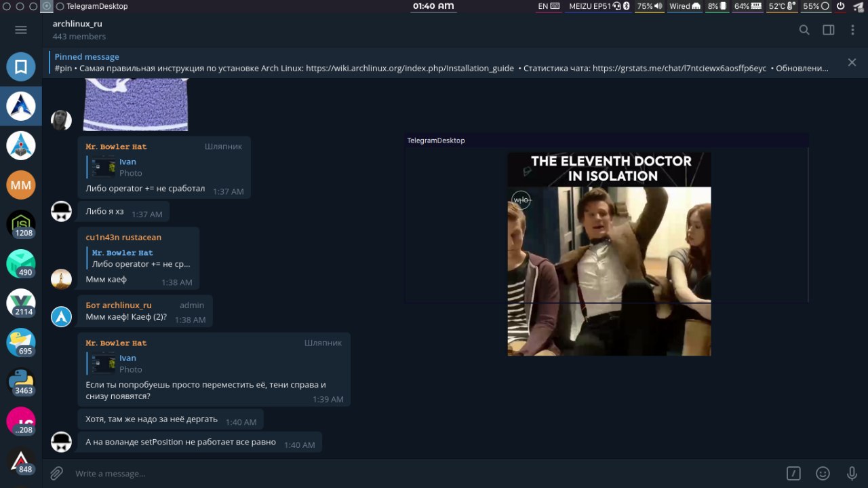Screen dimensions: 868x488
Task: Click the Eleventh Doctor GIF preview window
Action: (609, 253)
